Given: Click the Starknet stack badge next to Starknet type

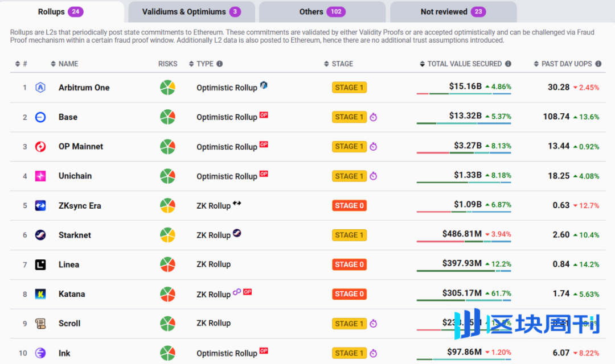Looking at the screenshot, I should click(237, 233).
